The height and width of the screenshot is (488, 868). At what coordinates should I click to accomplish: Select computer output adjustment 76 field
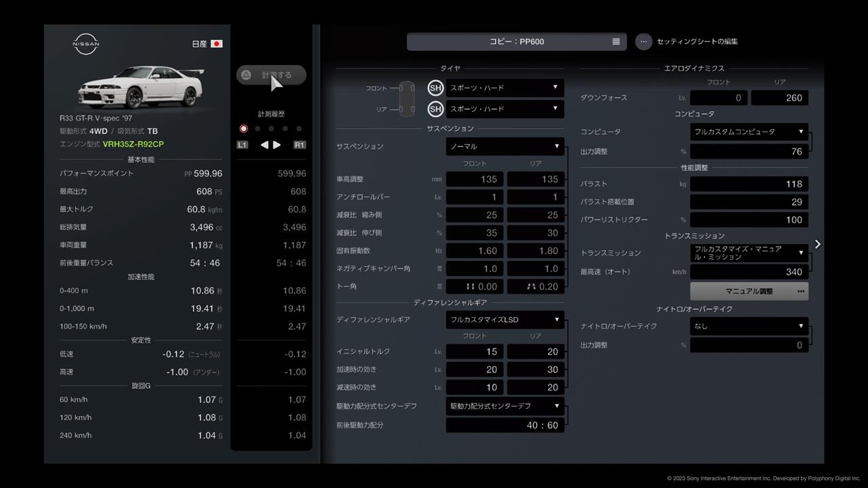click(x=749, y=151)
